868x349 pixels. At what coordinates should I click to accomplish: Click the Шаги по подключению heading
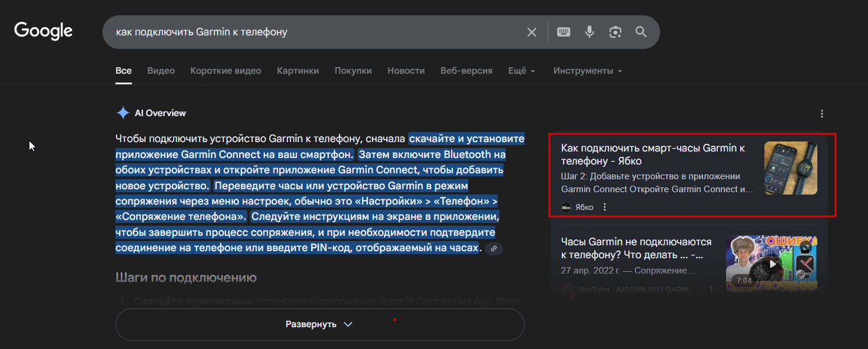coord(186,278)
